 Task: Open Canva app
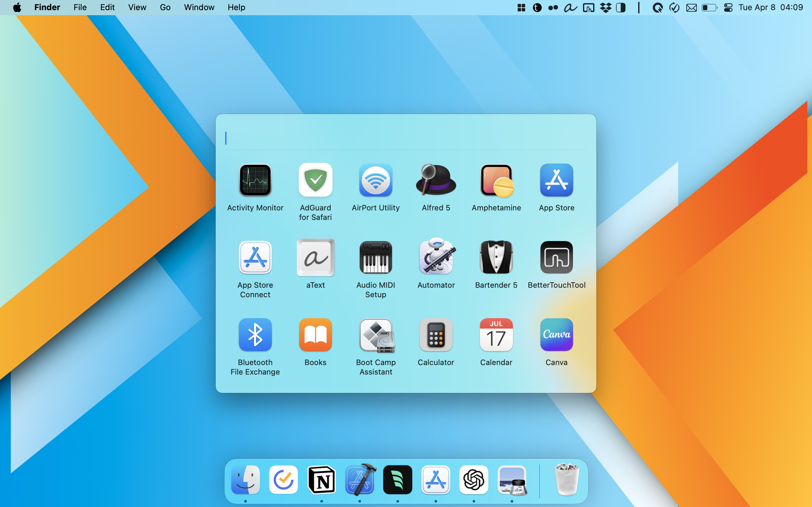click(556, 335)
